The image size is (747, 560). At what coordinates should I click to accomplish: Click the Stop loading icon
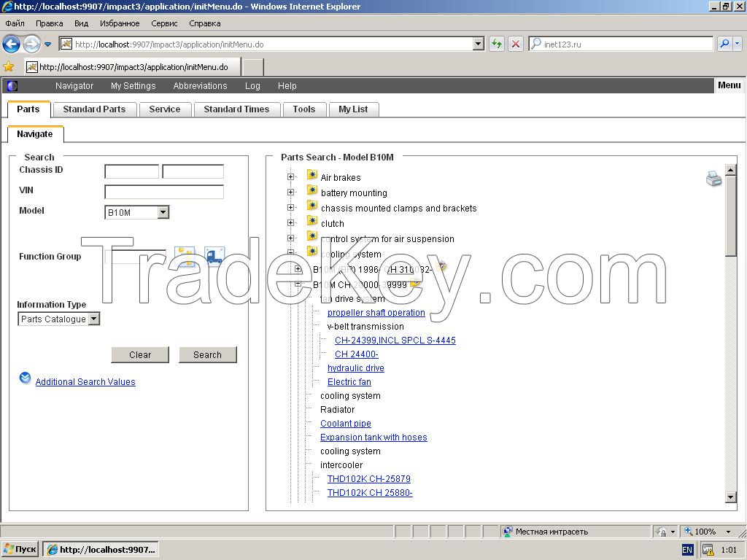tap(516, 44)
